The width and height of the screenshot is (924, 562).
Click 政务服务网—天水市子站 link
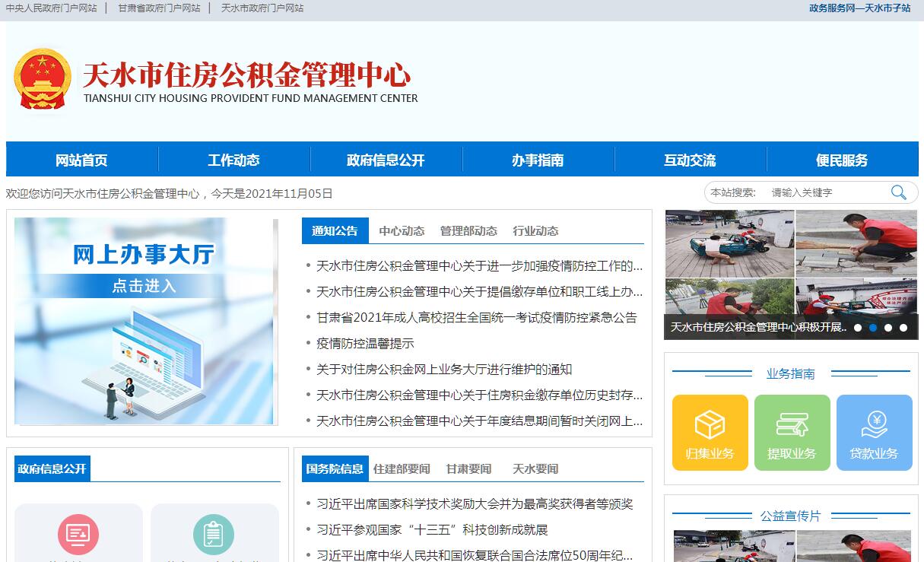pos(859,8)
